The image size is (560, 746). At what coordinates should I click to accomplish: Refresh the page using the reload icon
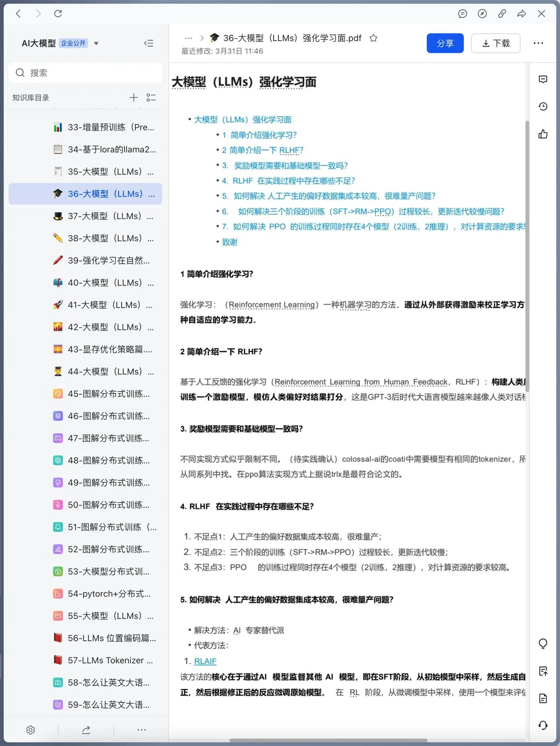pyautogui.click(x=58, y=14)
